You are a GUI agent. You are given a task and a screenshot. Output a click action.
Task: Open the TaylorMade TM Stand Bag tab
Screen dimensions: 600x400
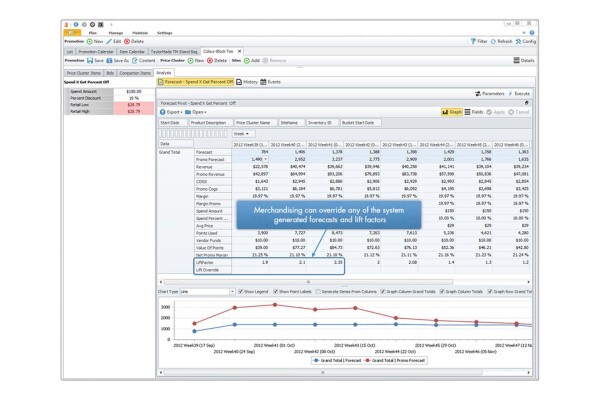point(174,52)
